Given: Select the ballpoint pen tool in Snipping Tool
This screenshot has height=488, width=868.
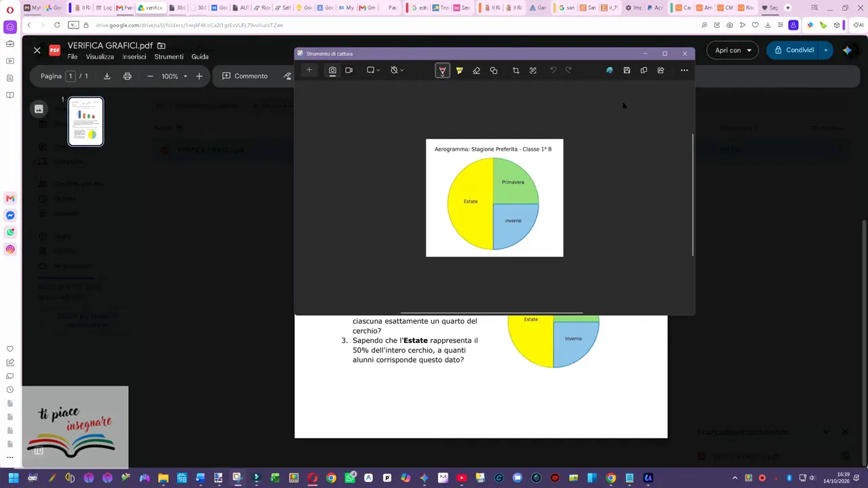Looking at the screenshot, I should tap(442, 70).
